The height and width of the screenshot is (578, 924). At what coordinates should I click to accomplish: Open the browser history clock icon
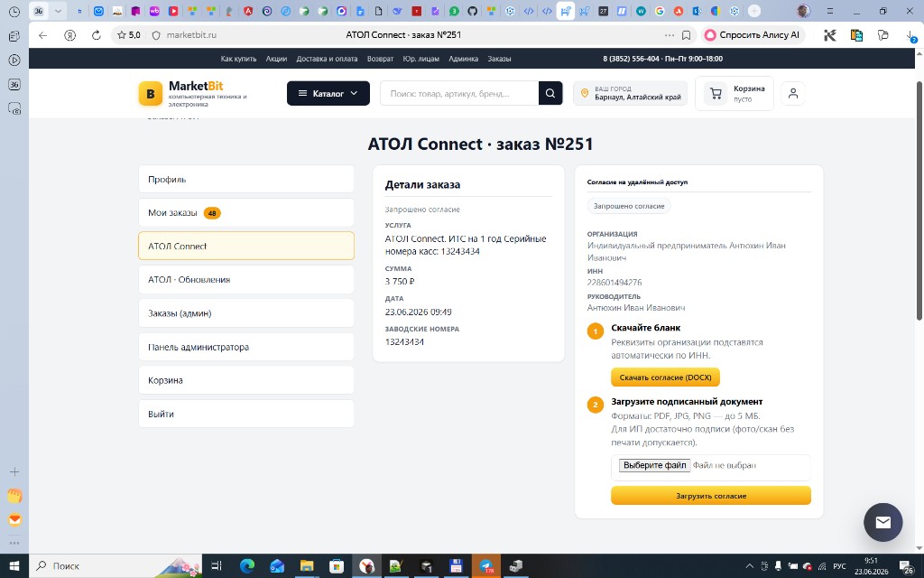[x=14, y=11]
